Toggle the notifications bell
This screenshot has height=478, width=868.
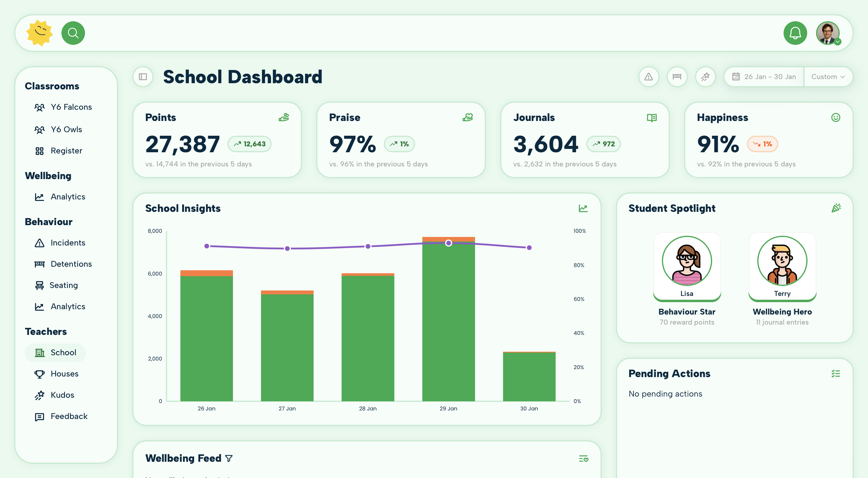[795, 33]
